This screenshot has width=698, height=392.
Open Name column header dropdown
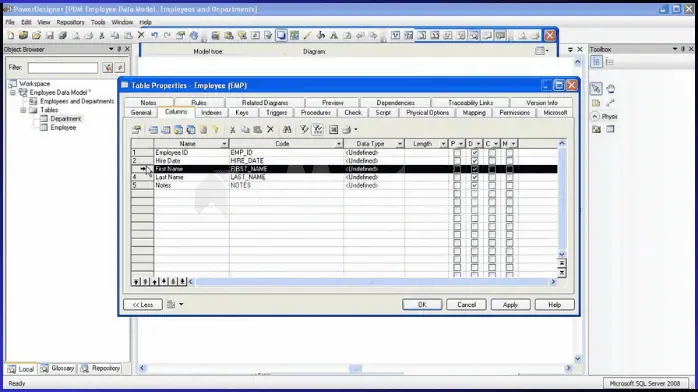[x=224, y=144]
